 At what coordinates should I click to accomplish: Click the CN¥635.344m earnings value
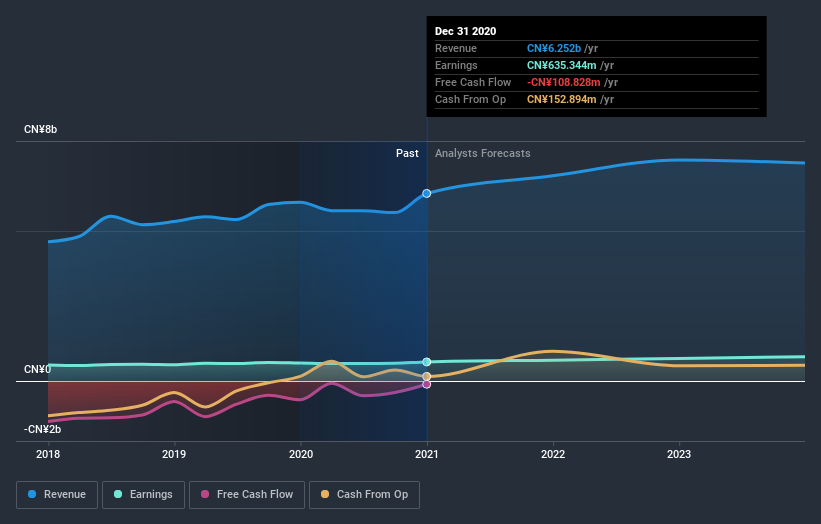(x=561, y=65)
